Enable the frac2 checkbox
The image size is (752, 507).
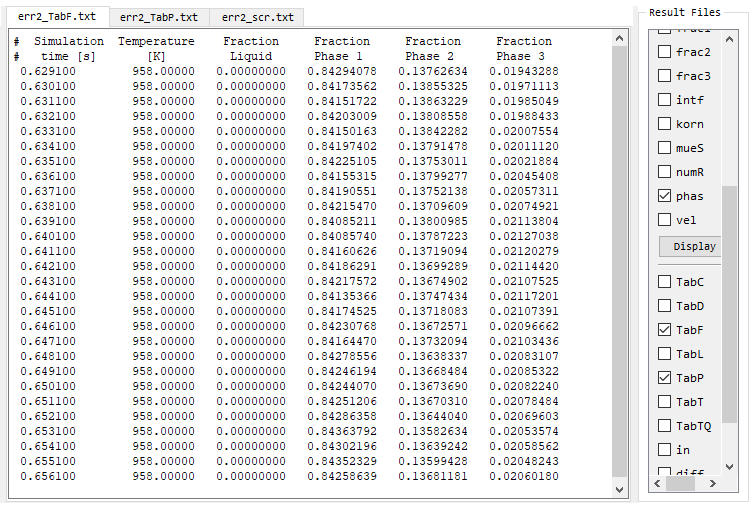point(664,51)
